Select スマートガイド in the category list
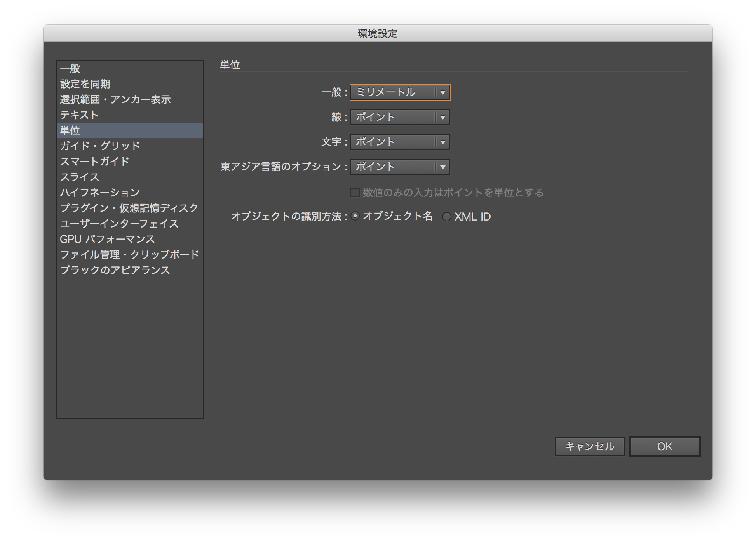756x542 pixels. pos(95,162)
